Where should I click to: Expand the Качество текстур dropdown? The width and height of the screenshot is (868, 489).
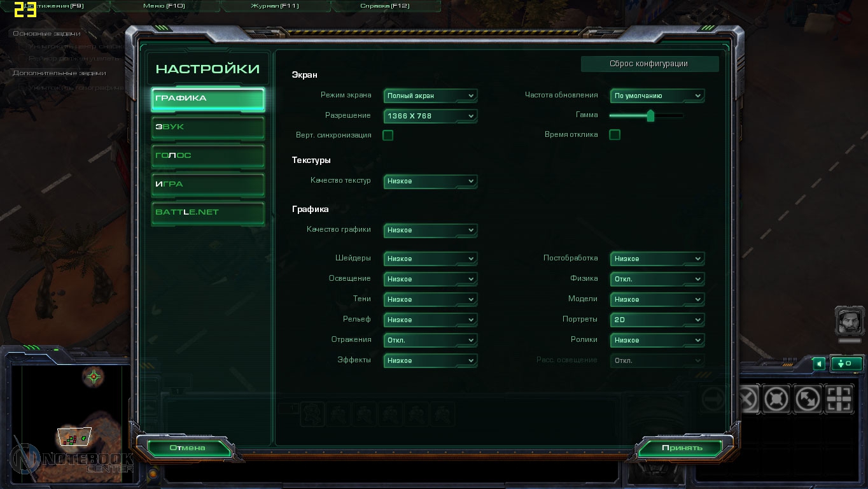click(430, 181)
